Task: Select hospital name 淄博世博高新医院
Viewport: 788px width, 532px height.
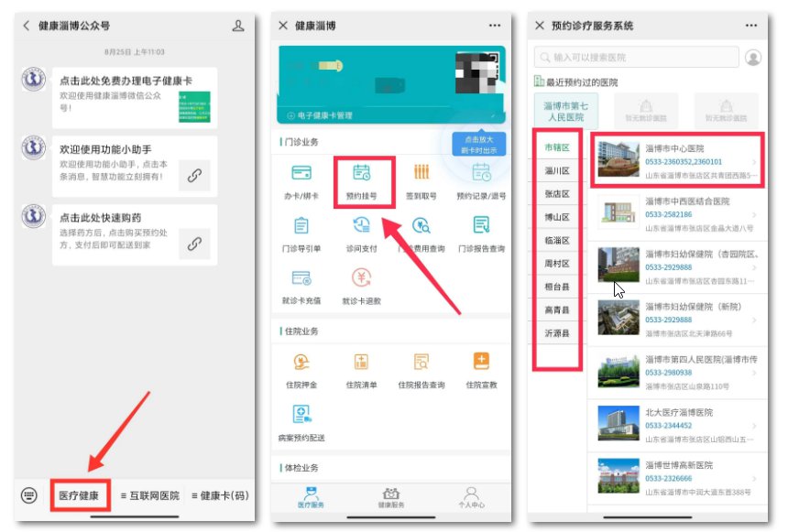Action: (679, 465)
